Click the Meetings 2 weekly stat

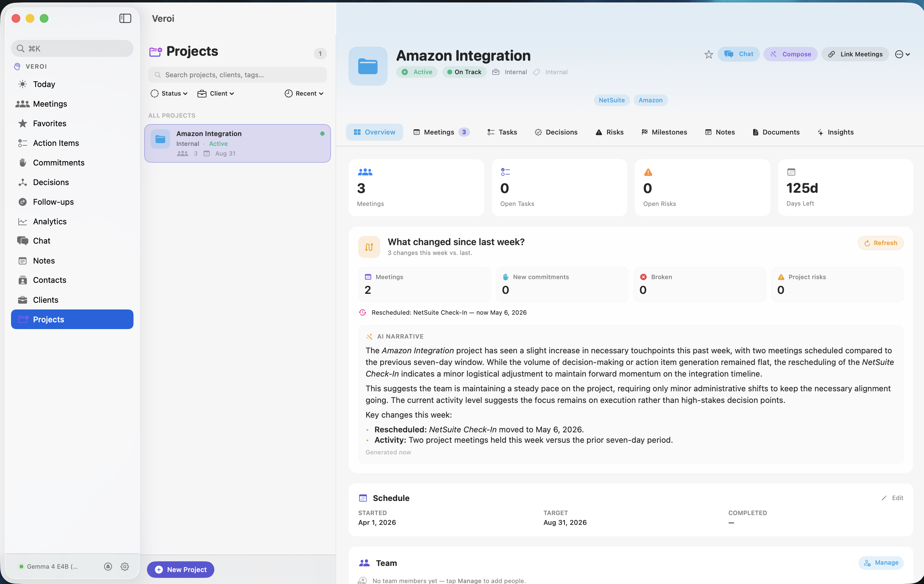(x=424, y=285)
